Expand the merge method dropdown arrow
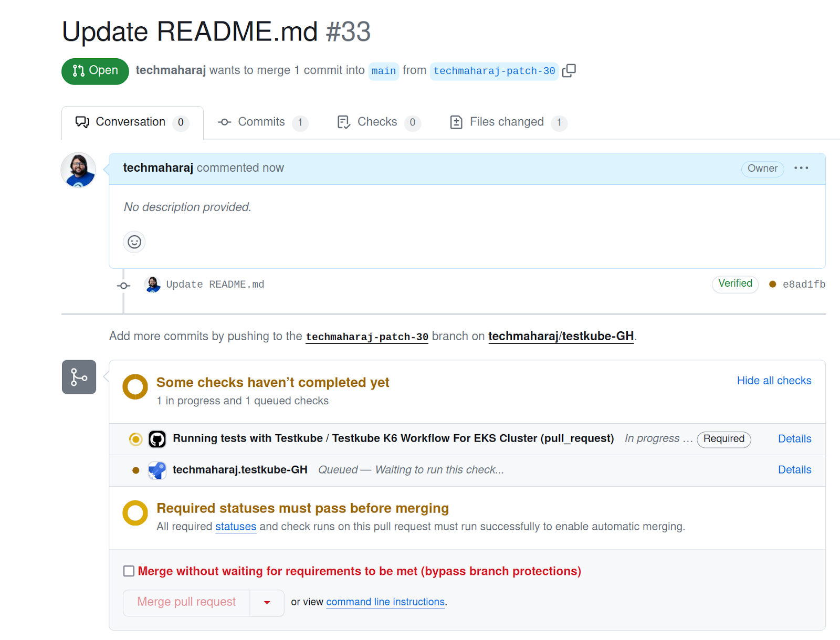The image size is (840, 640). pyautogui.click(x=267, y=603)
